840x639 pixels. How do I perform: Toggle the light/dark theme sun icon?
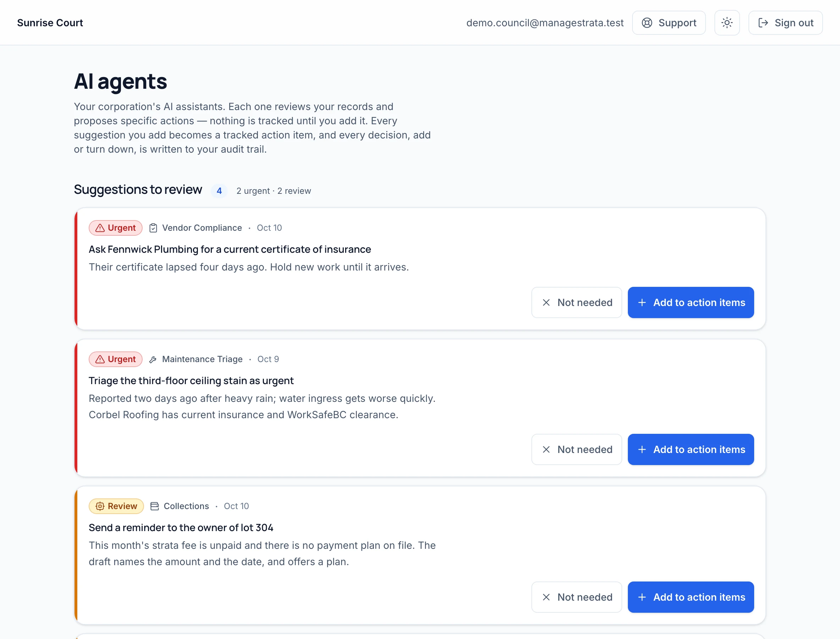[x=727, y=23]
